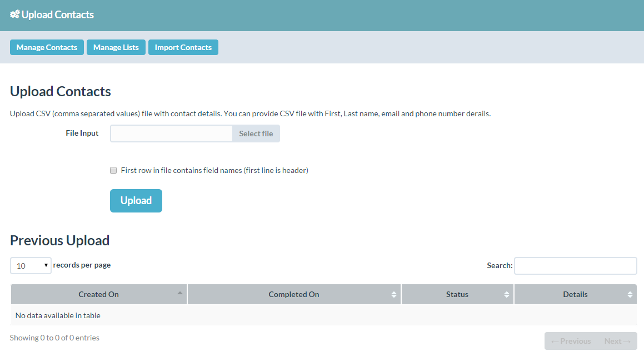The width and height of the screenshot is (644, 356).
Task: Click the File Input text field
Action: click(x=171, y=133)
